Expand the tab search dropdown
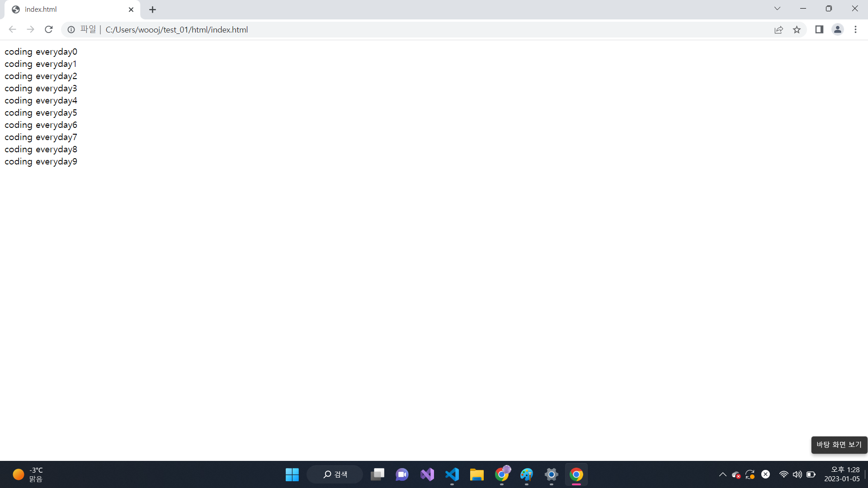The image size is (868, 488). (x=777, y=9)
